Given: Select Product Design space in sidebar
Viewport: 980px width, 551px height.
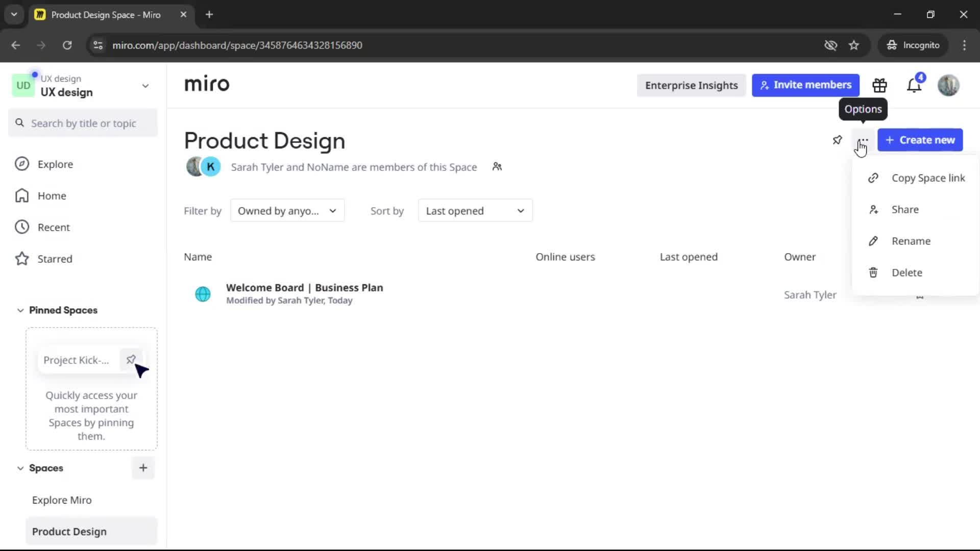Looking at the screenshot, I should point(91,531).
